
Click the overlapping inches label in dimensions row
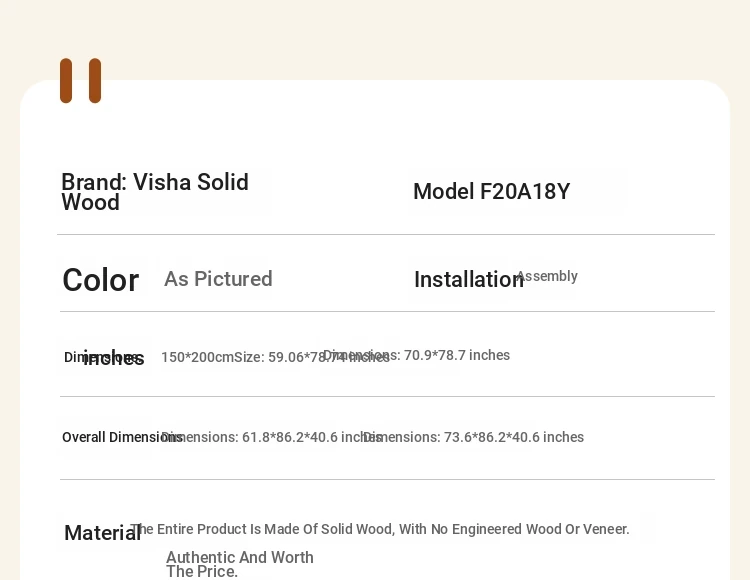[x=114, y=358]
